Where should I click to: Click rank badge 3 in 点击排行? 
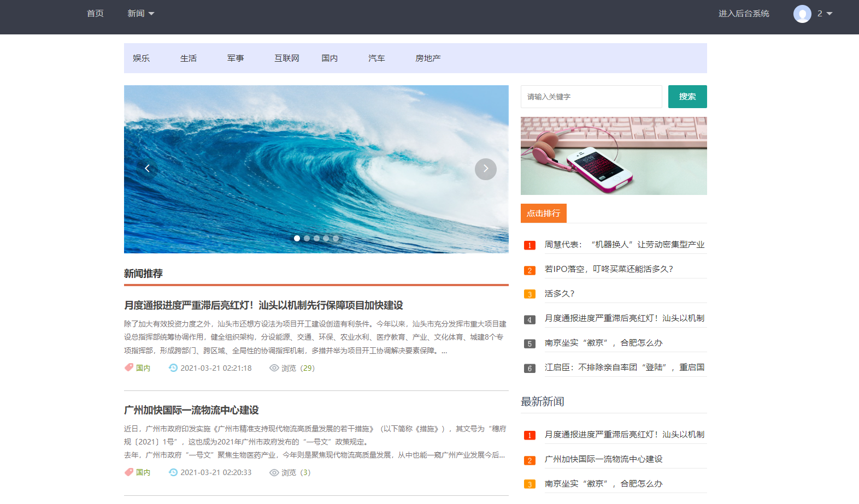[529, 294]
